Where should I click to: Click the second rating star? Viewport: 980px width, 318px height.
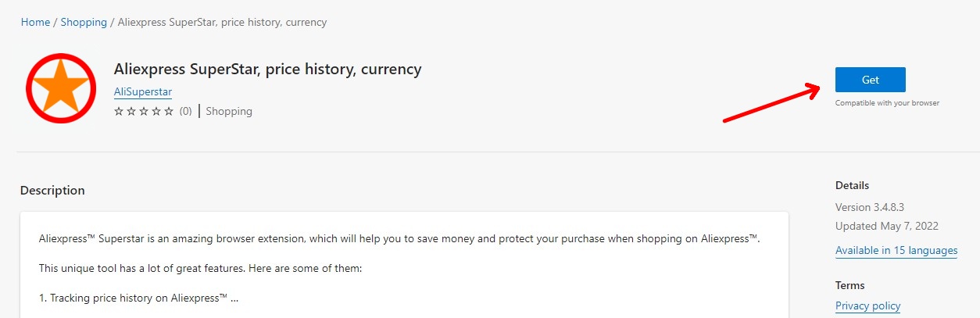131,112
